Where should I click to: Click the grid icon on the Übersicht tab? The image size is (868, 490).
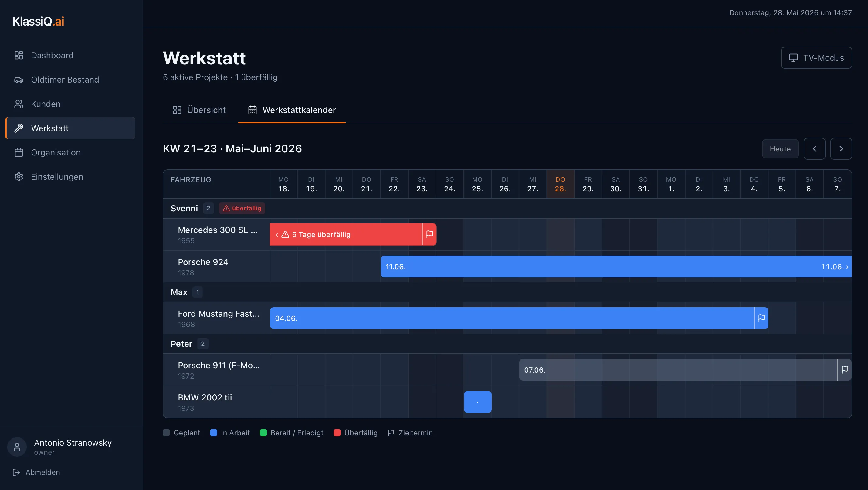[177, 110]
